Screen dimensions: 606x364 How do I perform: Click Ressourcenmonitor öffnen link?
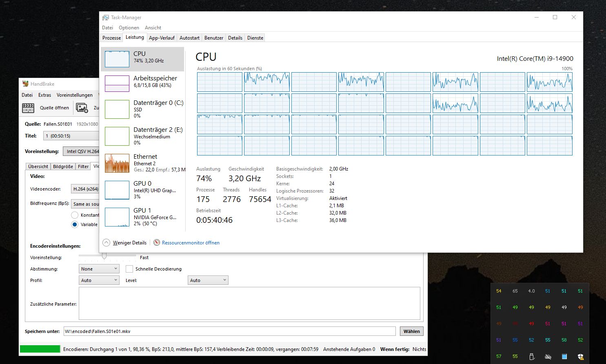pos(191,242)
